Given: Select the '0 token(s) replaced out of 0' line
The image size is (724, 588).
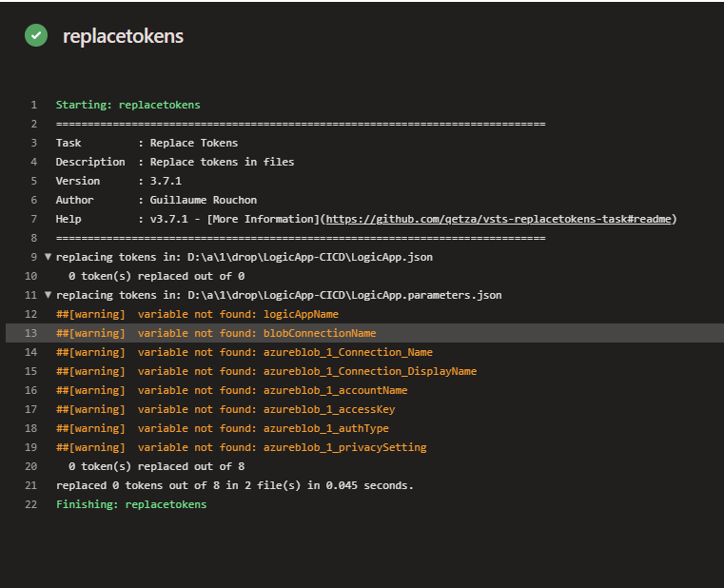Looking at the screenshot, I should point(157,276).
